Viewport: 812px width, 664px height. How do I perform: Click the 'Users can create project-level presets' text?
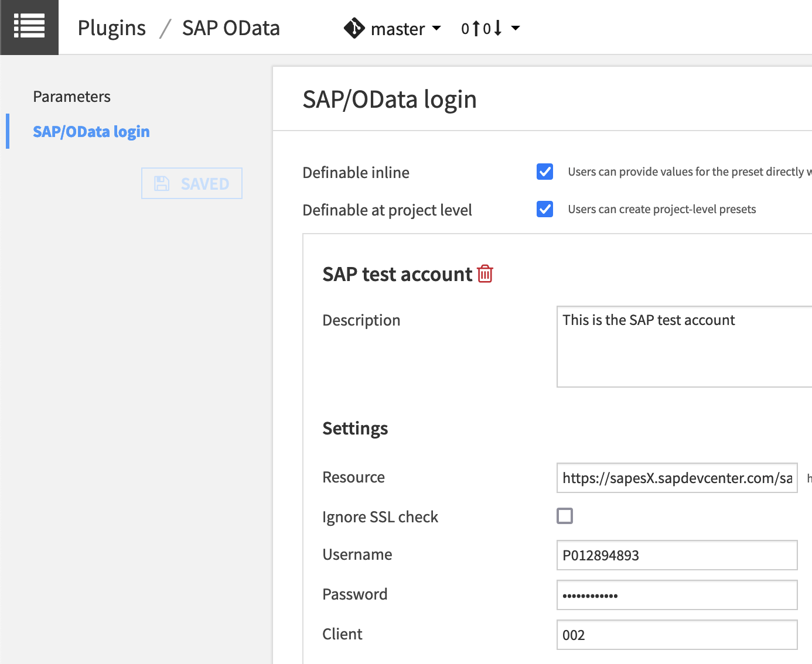click(662, 209)
